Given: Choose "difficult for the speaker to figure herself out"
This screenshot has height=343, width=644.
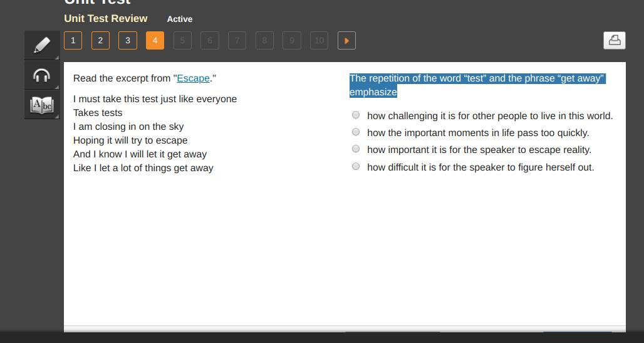Looking at the screenshot, I should [356, 167].
